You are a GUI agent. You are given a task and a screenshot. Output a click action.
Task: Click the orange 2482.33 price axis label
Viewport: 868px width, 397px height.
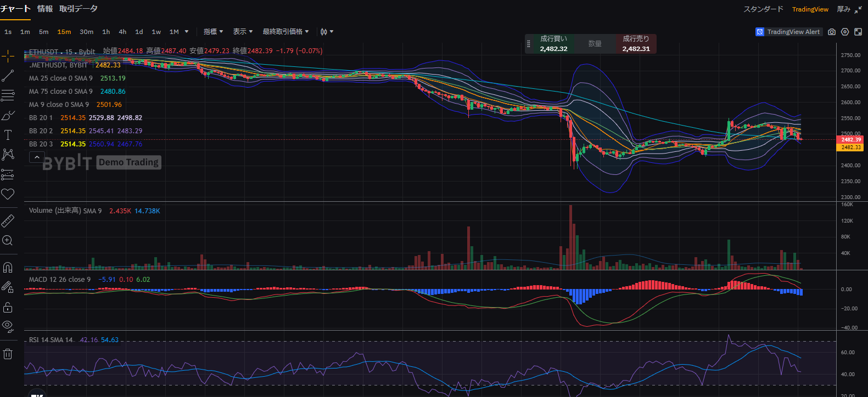[x=851, y=148]
